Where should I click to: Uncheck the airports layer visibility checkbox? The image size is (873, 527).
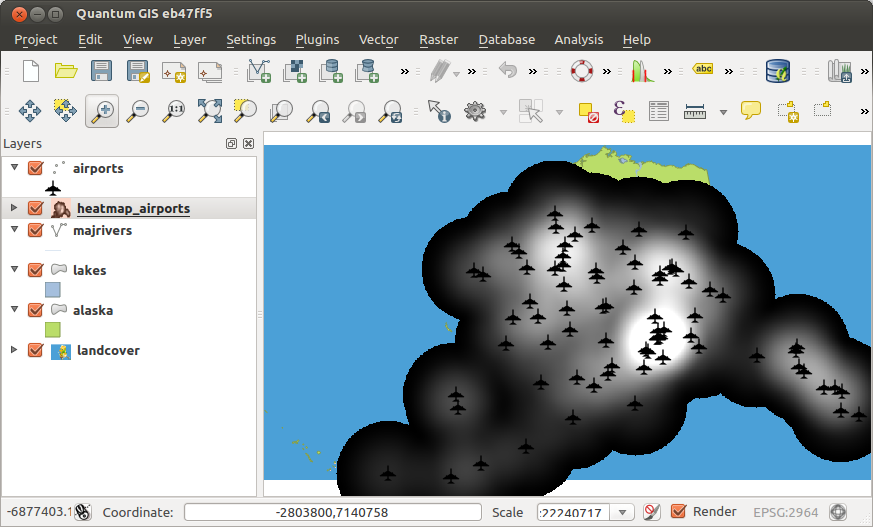(x=36, y=169)
